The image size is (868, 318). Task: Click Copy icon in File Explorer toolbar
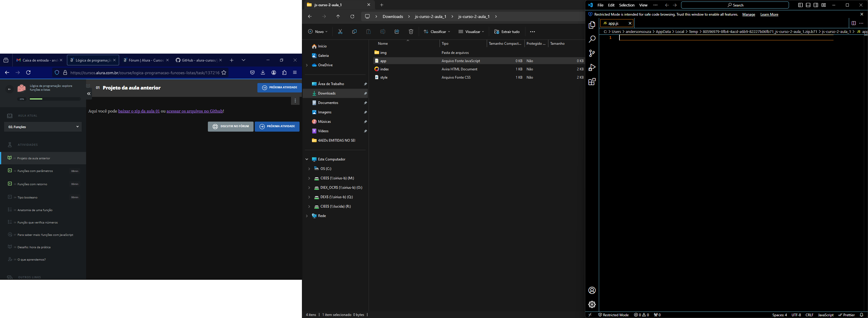(354, 32)
